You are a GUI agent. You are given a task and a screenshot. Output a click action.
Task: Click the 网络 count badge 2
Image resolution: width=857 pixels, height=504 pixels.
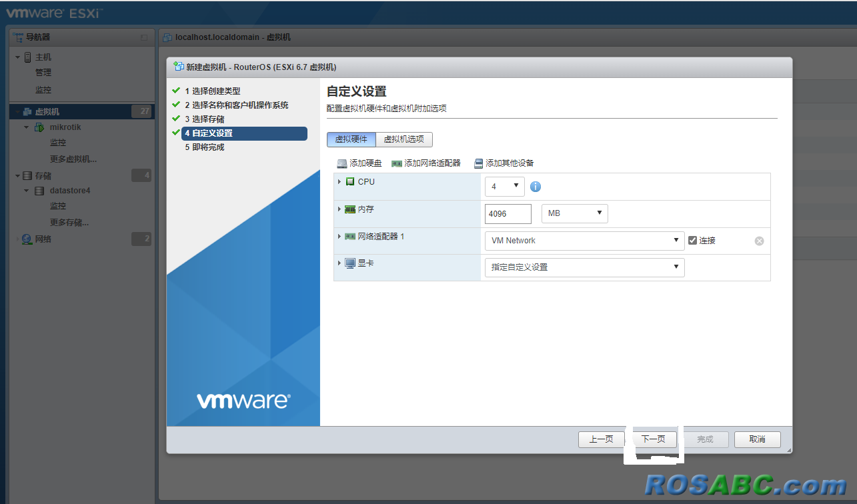pos(141,239)
